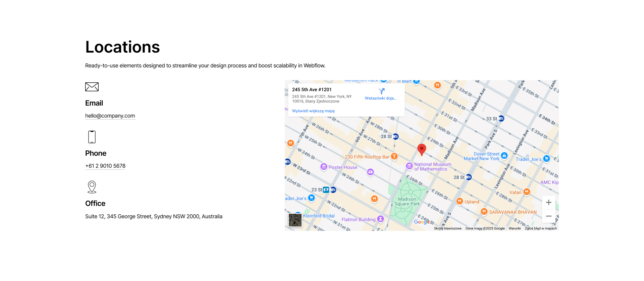The height and width of the screenshot is (281, 644).
Task: Open the Wskazówki dojazdu directions link
Action: click(x=381, y=98)
